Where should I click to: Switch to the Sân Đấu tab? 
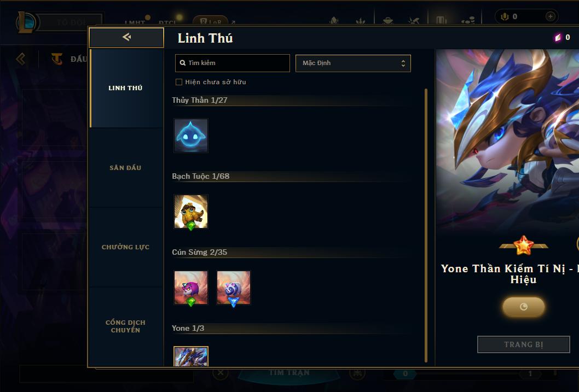point(125,168)
